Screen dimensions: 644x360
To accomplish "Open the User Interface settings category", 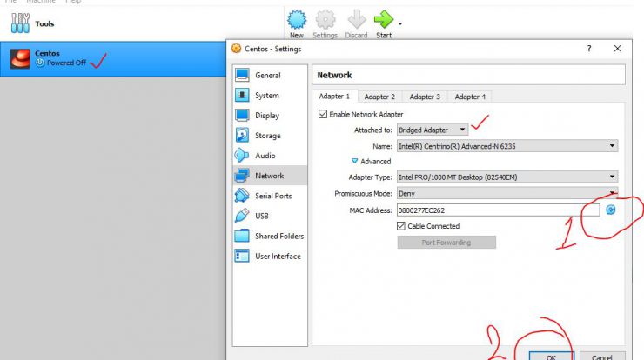I will 270,257.
